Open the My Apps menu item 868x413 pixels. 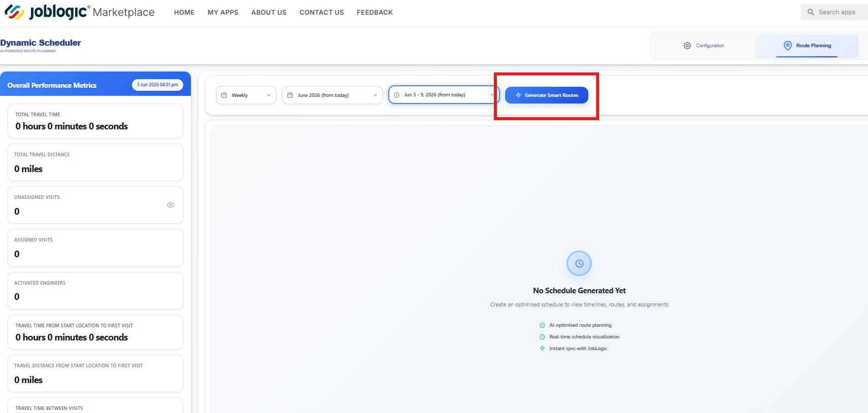point(223,12)
